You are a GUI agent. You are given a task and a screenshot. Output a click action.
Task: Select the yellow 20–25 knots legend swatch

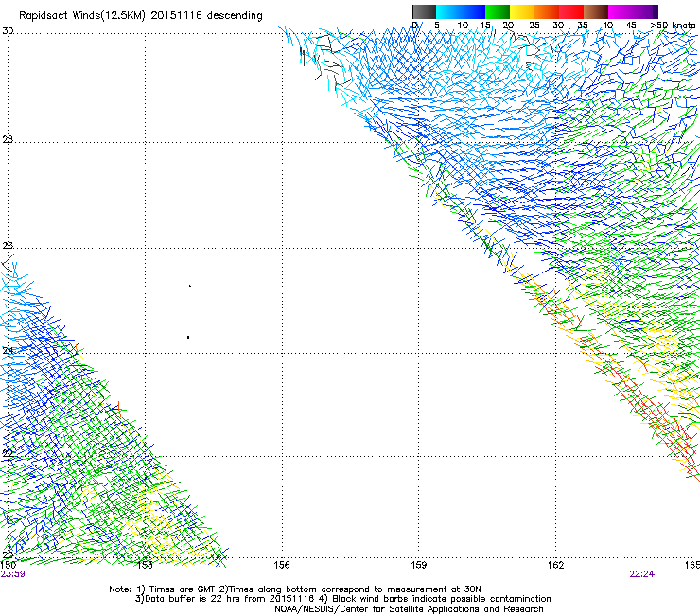(x=522, y=11)
